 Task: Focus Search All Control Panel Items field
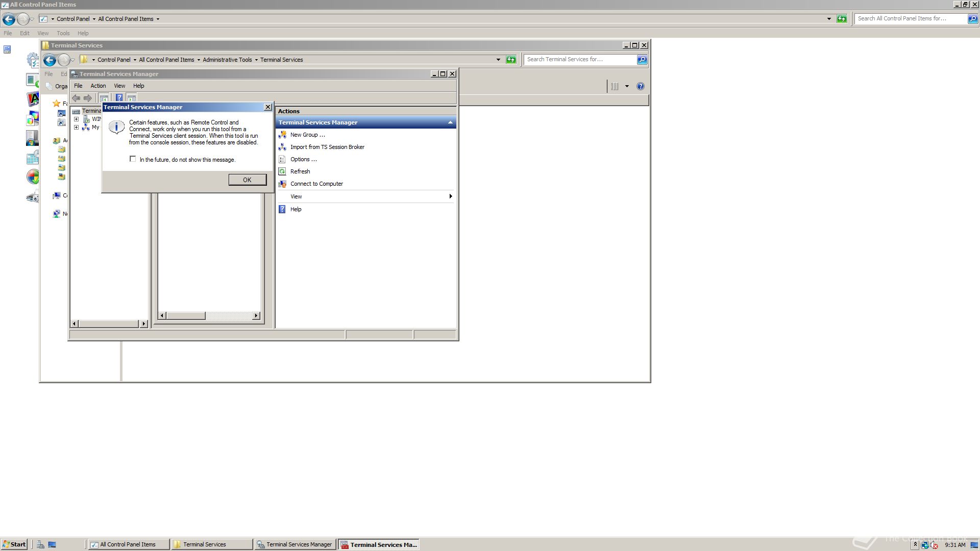point(911,18)
